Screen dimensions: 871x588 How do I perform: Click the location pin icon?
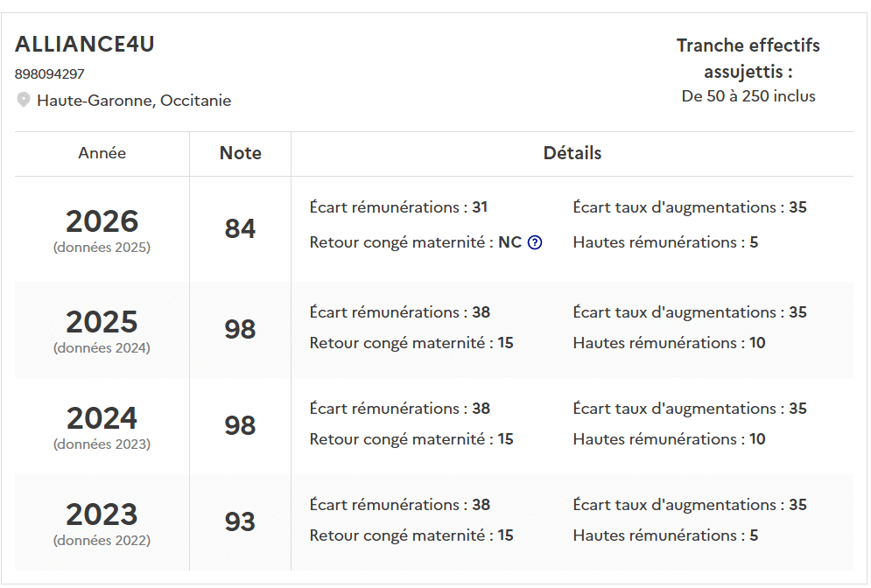coord(24,101)
